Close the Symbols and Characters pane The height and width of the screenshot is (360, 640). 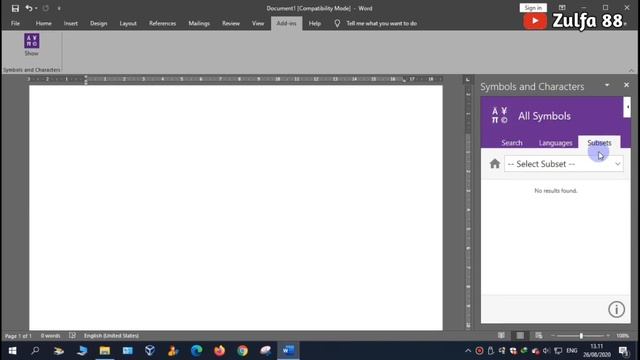click(x=626, y=85)
